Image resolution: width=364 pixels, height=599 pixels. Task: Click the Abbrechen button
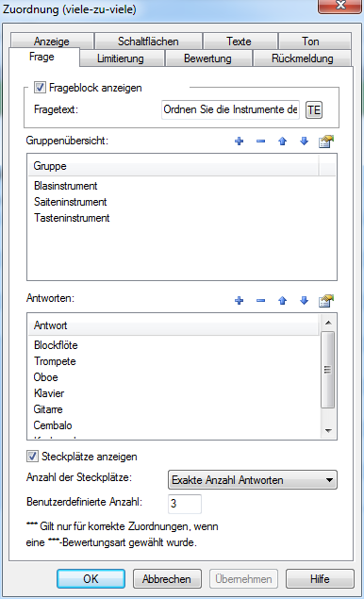point(167,579)
